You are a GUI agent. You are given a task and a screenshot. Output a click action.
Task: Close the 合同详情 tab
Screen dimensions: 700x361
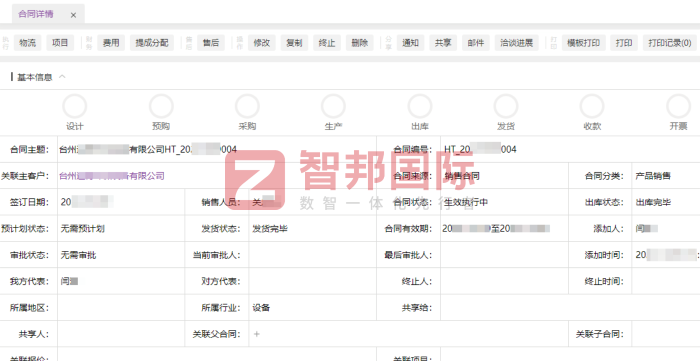[73, 15]
